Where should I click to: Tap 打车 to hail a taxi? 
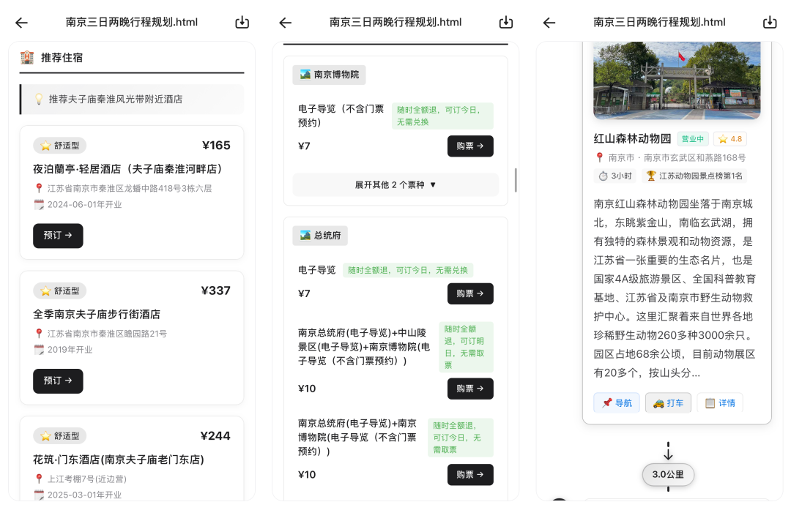point(668,403)
